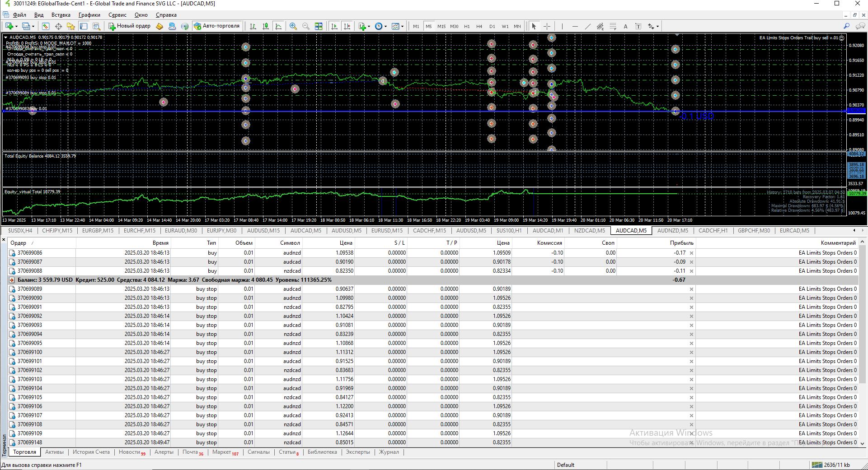Switch chart to candlestick display
This screenshot has width=868, height=470.
[x=266, y=26]
